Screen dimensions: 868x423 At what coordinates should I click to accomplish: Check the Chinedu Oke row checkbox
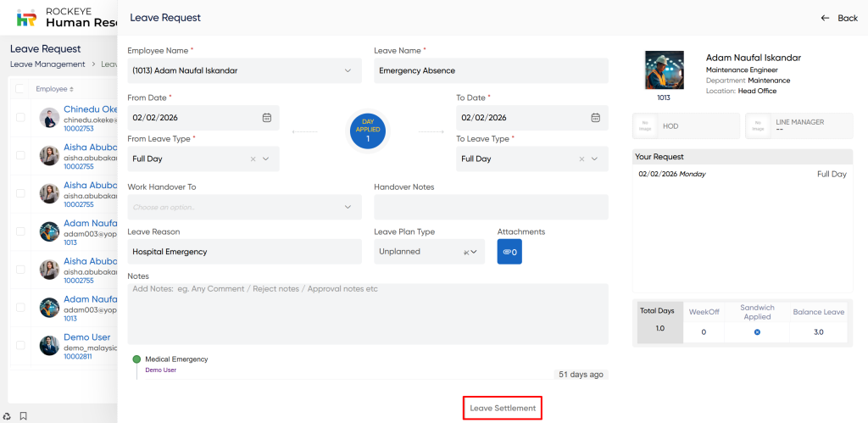20,118
